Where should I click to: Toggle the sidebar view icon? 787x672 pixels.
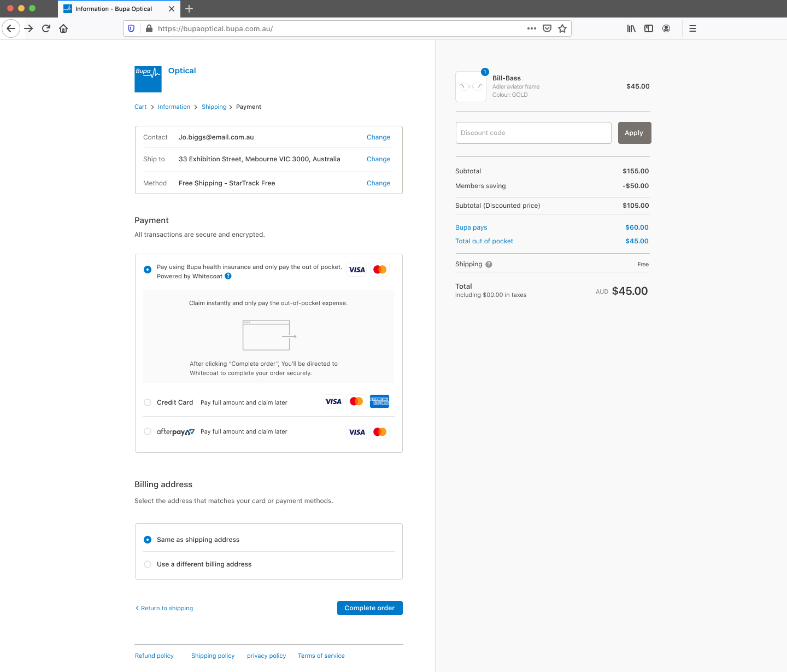click(649, 28)
